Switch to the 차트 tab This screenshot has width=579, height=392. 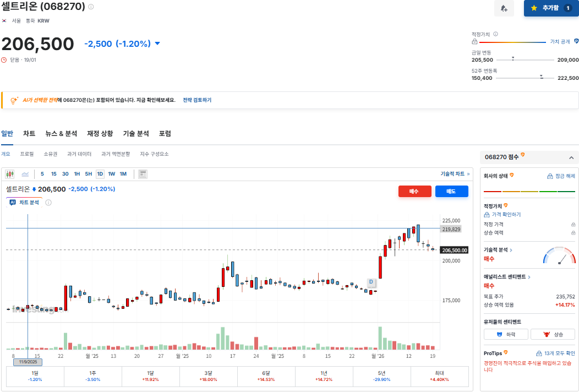click(x=29, y=134)
